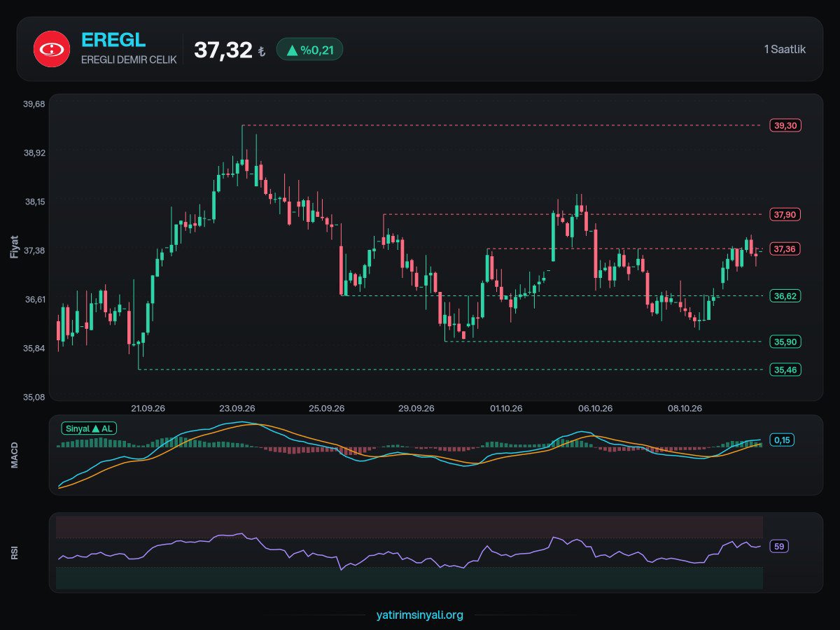Click the 39,30 resistance level tag

click(785, 125)
